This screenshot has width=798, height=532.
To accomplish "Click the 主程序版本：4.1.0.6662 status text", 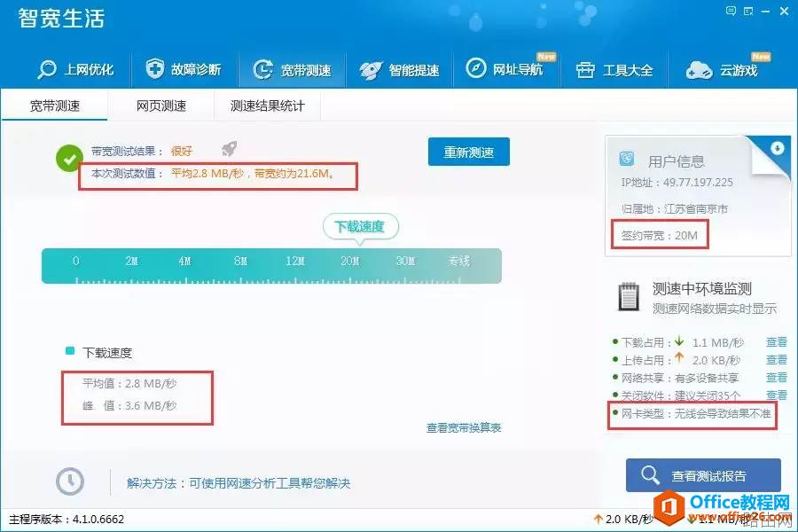I will [66, 520].
